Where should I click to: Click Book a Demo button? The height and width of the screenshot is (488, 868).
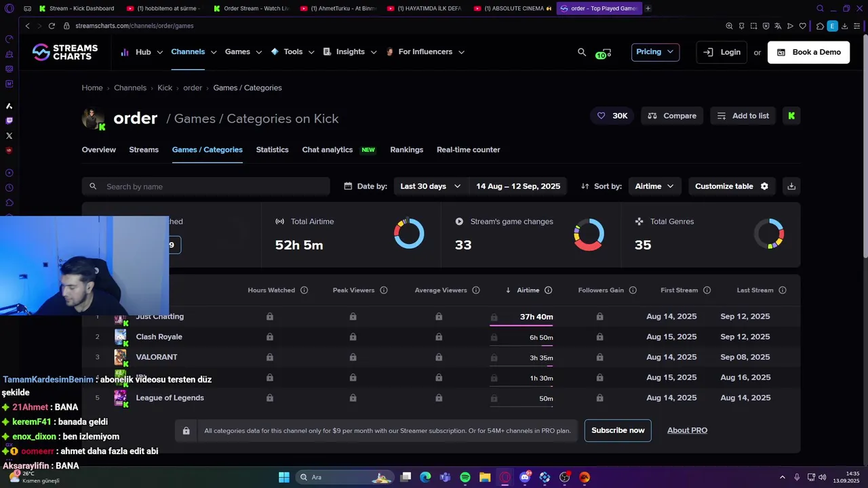pos(808,52)
